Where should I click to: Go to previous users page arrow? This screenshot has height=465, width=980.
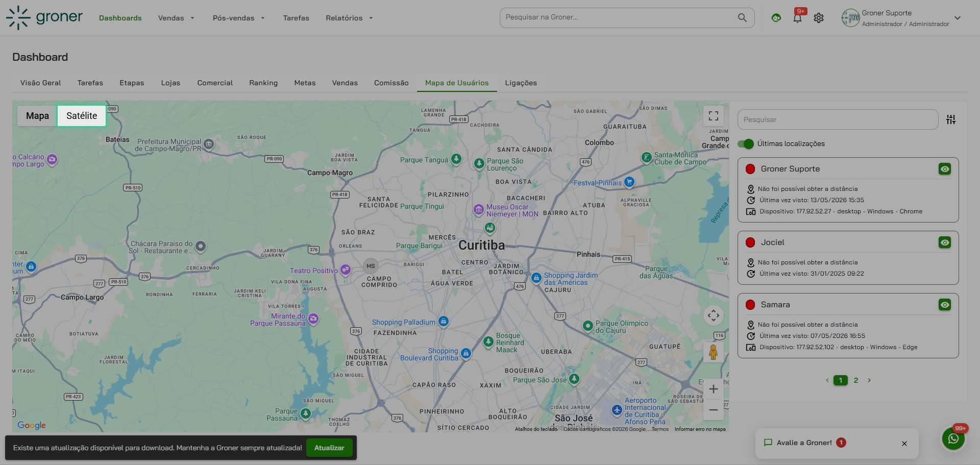[x=827, y=380]
